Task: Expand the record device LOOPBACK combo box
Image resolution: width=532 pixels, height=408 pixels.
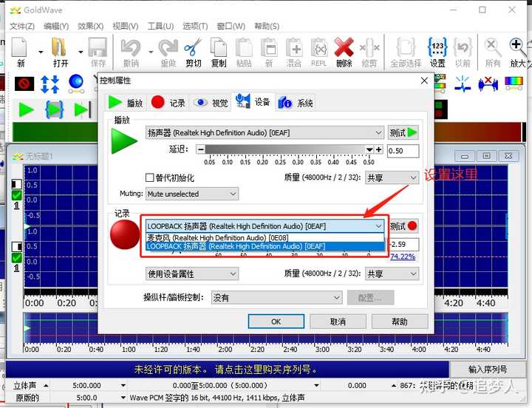Action: coord(265,226)
